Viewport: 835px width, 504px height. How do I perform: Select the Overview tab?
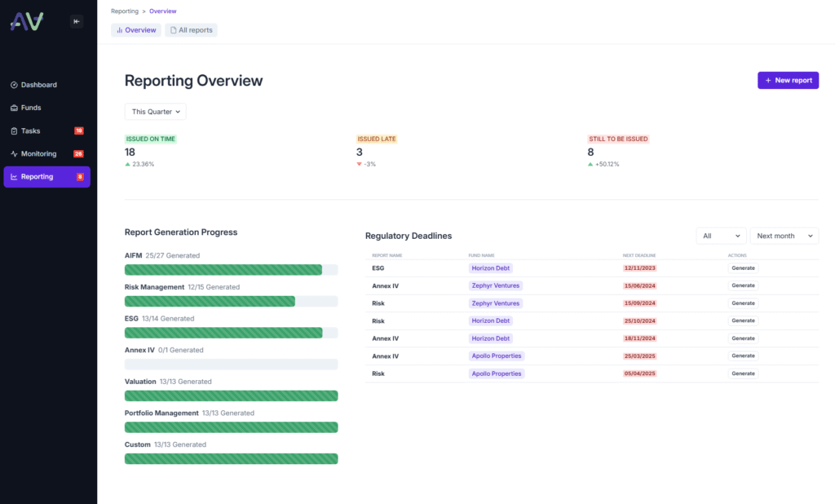point(136,30)
